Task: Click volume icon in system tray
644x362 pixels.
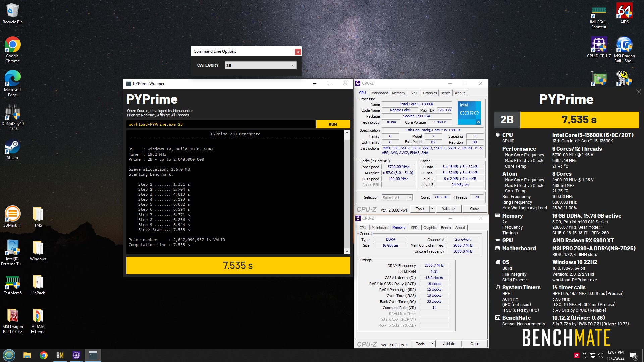Action: [x=600, y=355]
